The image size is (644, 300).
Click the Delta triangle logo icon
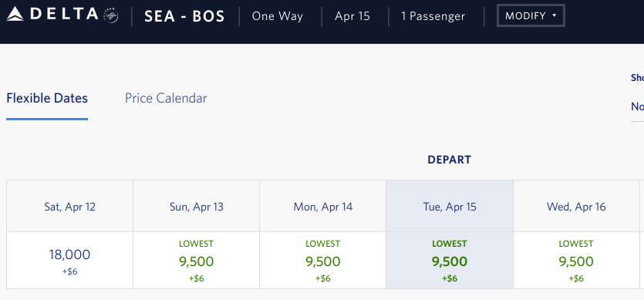click(15, 15)
